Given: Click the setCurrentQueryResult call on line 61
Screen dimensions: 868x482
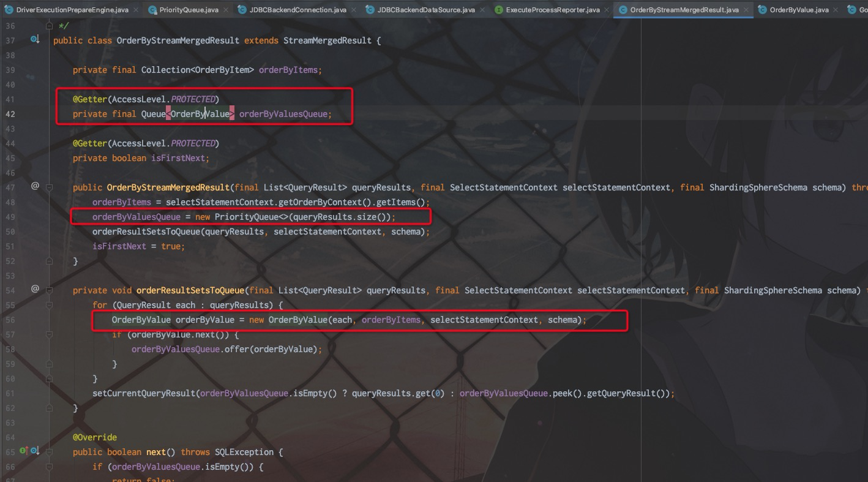Looking at the screenshot, I should pyautogui.click(x=144, y=393).
